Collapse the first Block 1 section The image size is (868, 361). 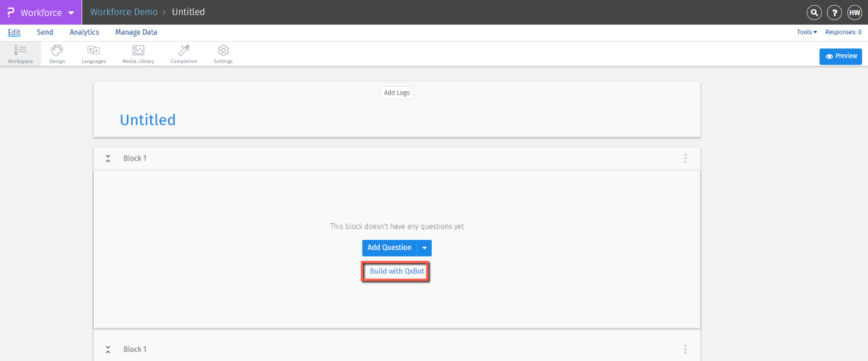[108, 158]
